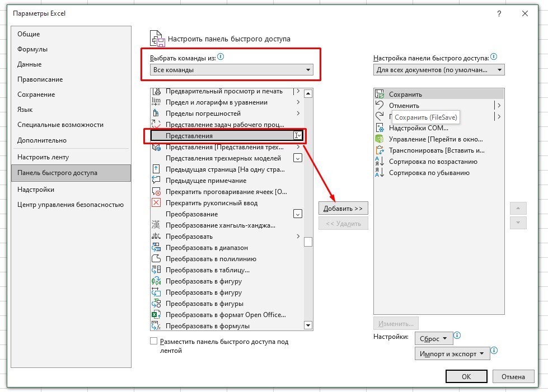Expand the Преобразование dropdown indicator
The height and width of the screenshot is (392, 548).
298,214
